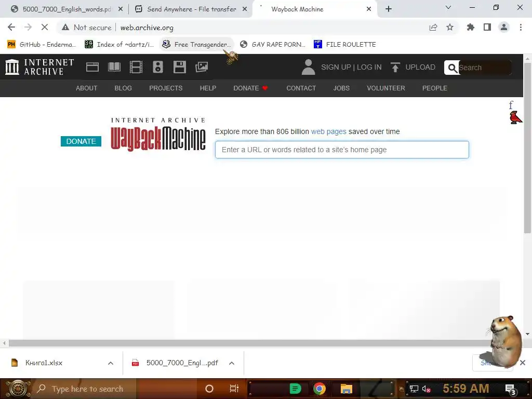Image resolution: width=532 pixels, height=399 pixels.
Task: Click the Wayback Machine logo
Action: click(158, 135)
